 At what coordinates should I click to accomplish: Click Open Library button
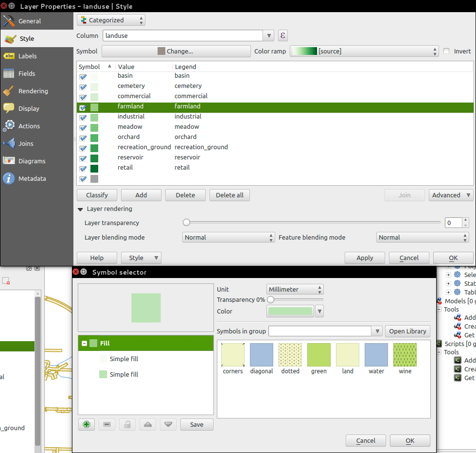407,331
